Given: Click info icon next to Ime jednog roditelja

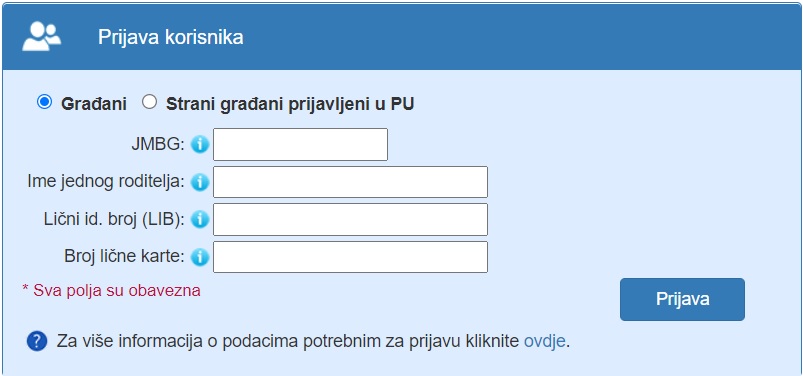Looking at the screenshot, I should tap(200, 182).
